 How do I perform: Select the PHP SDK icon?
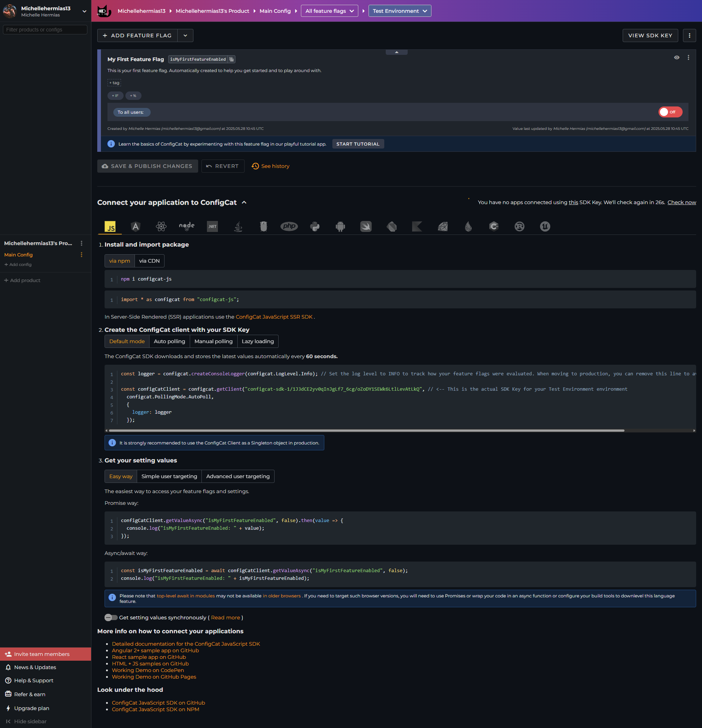289,226
